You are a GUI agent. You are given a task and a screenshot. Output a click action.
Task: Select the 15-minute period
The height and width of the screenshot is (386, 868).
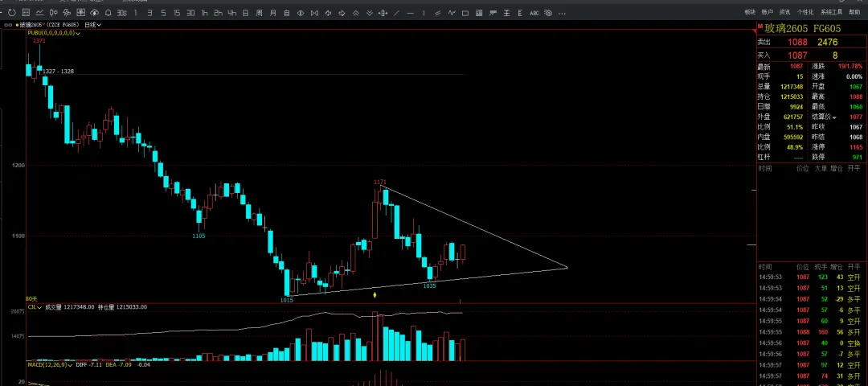tap(177, 12)
